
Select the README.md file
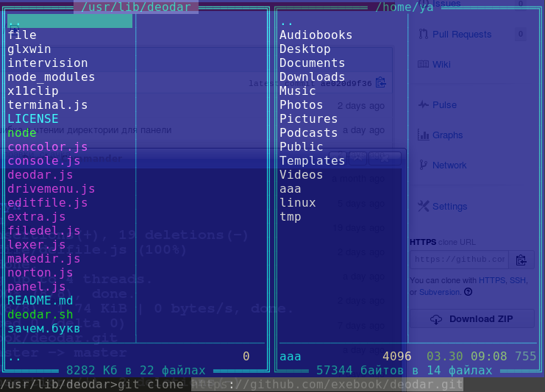pyautogui.click(x=40, y=300)
